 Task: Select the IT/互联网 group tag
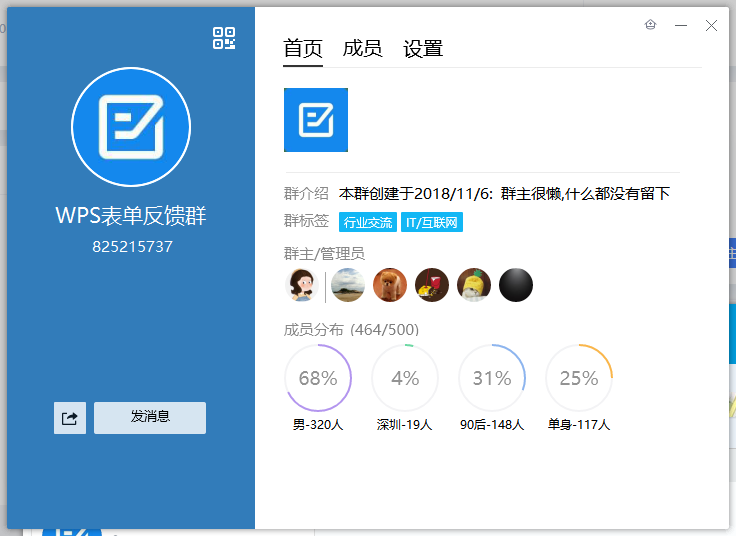pos(432,222)
